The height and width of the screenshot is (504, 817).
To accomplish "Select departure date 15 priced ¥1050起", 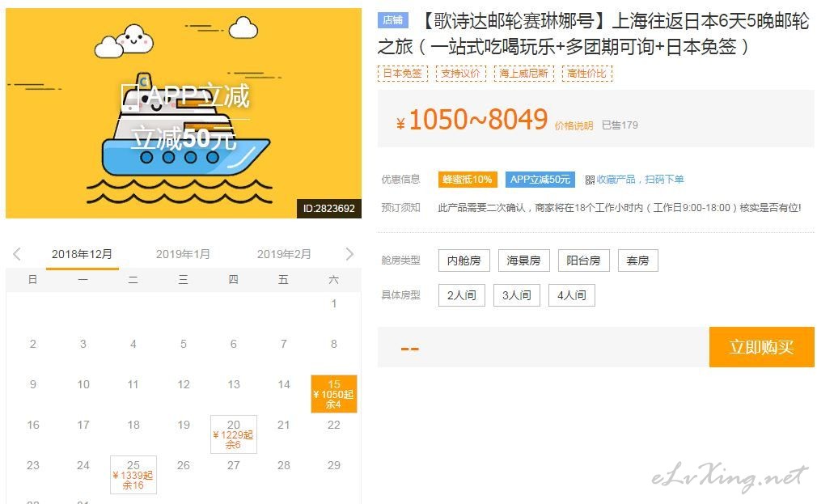I will (333, 393).
